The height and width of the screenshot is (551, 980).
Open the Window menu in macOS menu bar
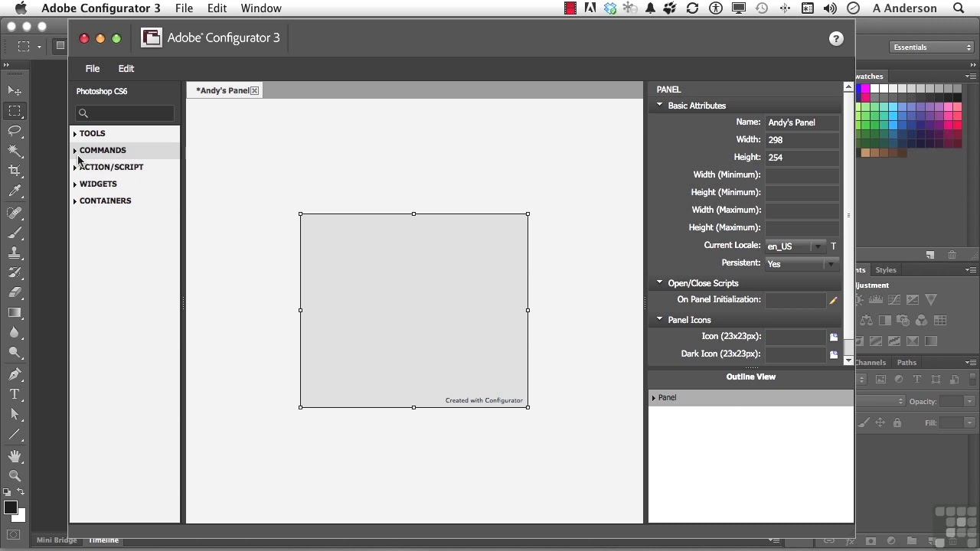261,8
